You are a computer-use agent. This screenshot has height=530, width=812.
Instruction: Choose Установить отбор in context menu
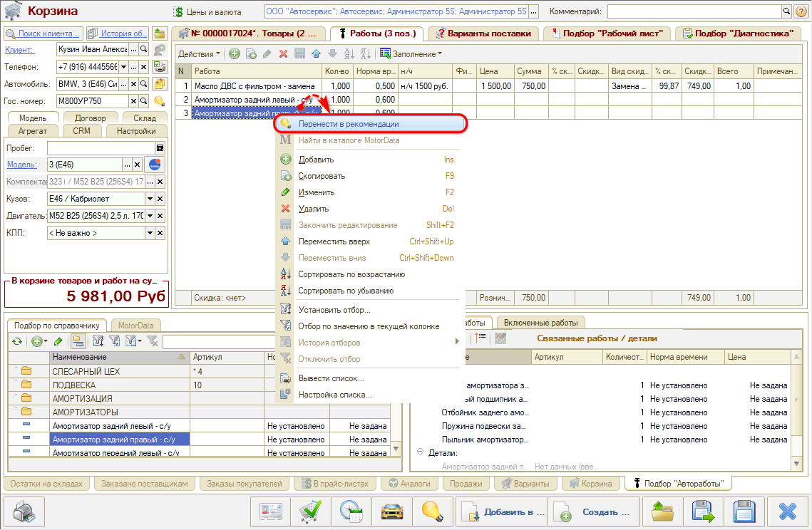click(x=369, y=310)
